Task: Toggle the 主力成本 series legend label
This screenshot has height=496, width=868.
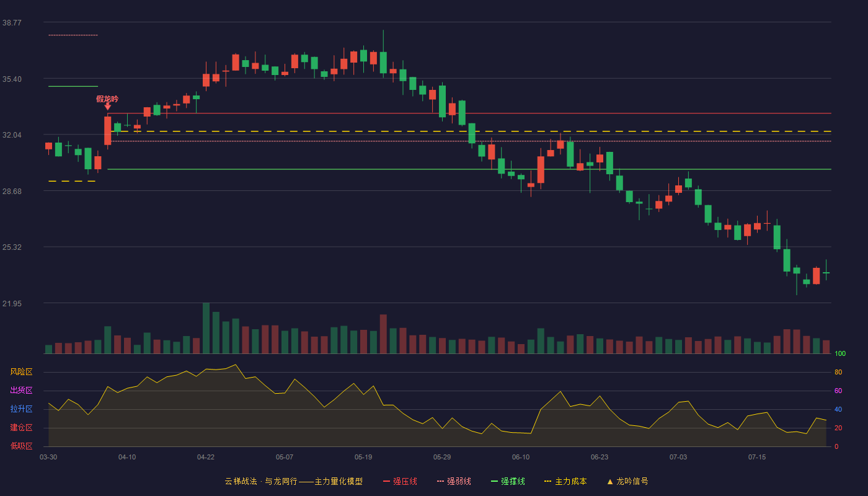Action: [x=570, y=481]
